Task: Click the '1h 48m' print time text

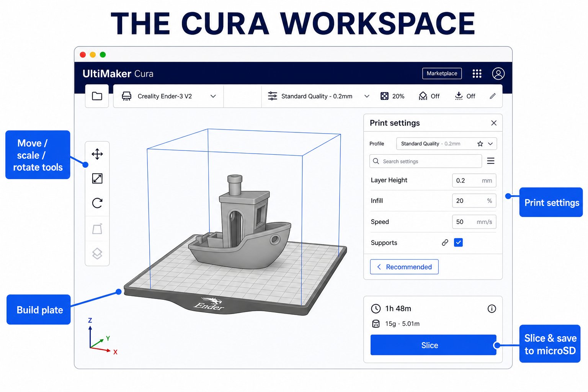Action: pyautogui.click(x=398, y=309)
